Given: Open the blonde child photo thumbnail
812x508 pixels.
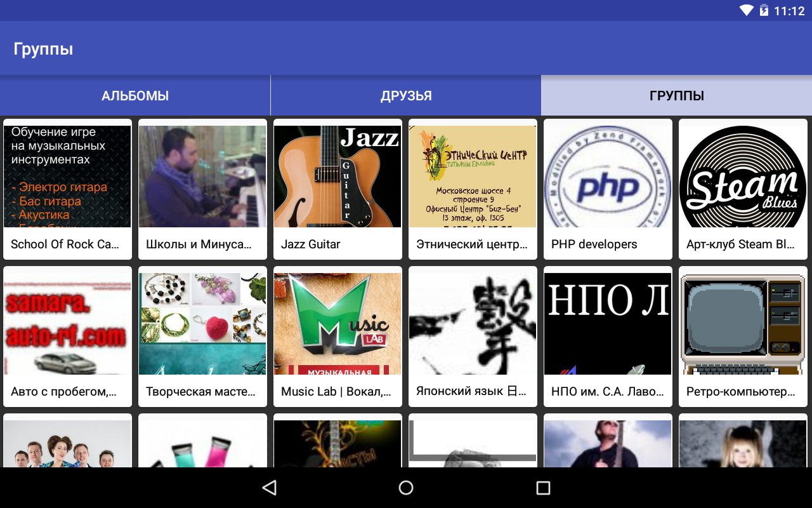Looking at the screenshot, I should click(x=743, y=444).
